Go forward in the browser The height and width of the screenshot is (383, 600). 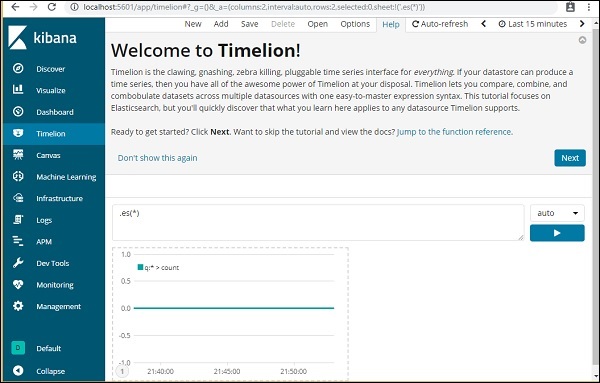coord(34,7)
